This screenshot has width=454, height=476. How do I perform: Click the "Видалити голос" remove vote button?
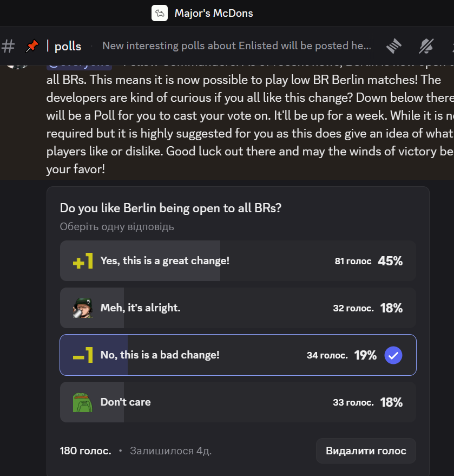(x=366, y=451)
